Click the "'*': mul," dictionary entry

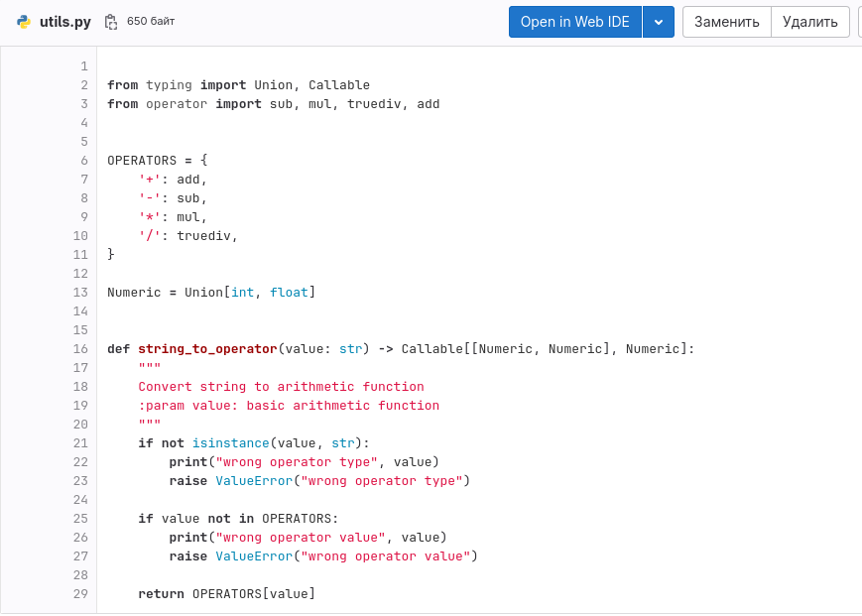[x=173, y=217]
